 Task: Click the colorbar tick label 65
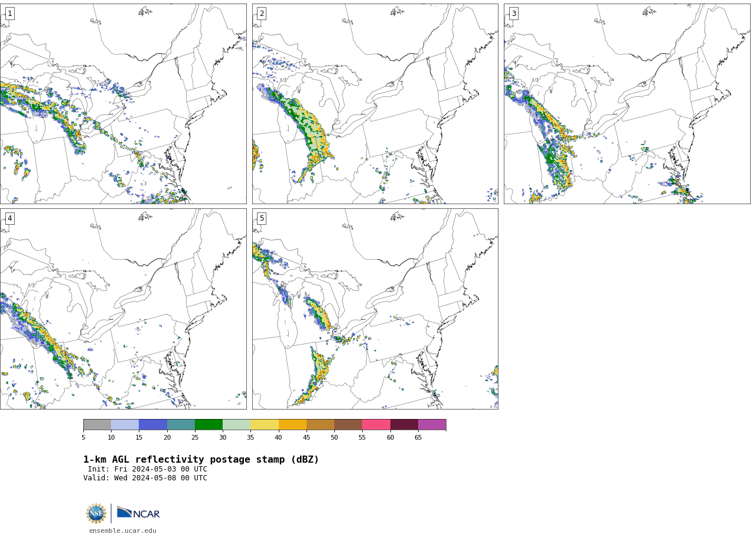tap(418, 437)
